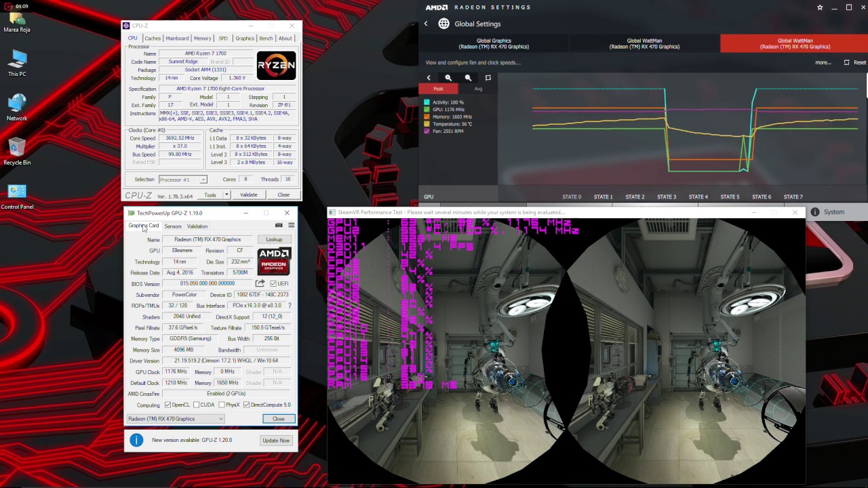Toggle Memory 1603 MHz graph checkbox
Image resolution: width=868 pixels, height=488 pixels.
(x=427, y=117)
